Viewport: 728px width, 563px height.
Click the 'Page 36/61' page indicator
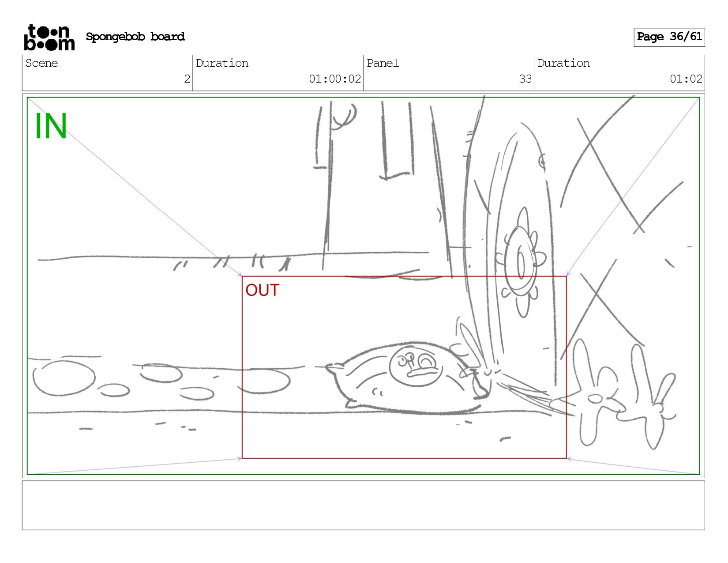point(669,37)
